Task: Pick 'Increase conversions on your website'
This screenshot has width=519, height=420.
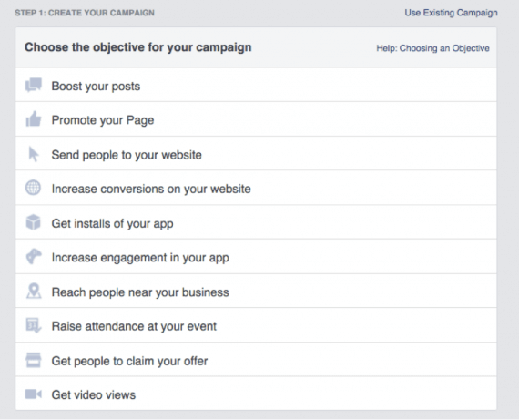Action: tap(256, 188)
